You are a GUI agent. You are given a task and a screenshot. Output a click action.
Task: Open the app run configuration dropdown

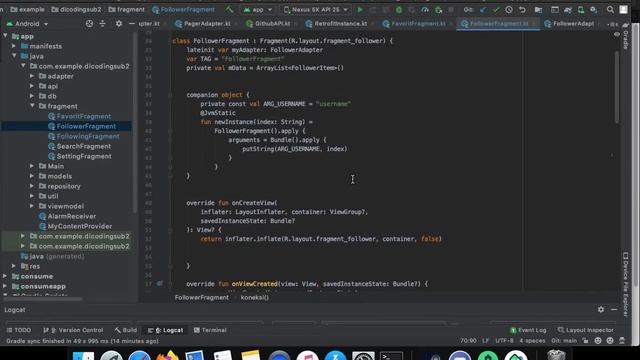[258, 9]
